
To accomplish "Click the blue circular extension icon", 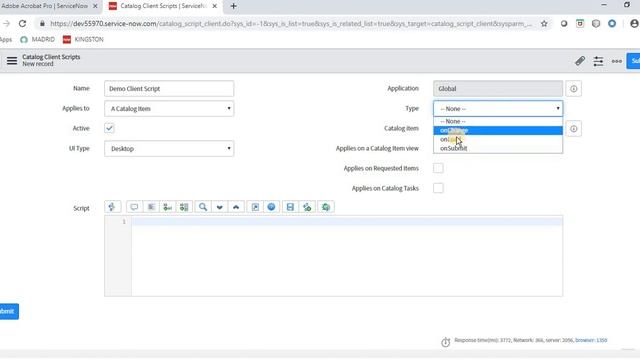I will [x=612, y=24].
